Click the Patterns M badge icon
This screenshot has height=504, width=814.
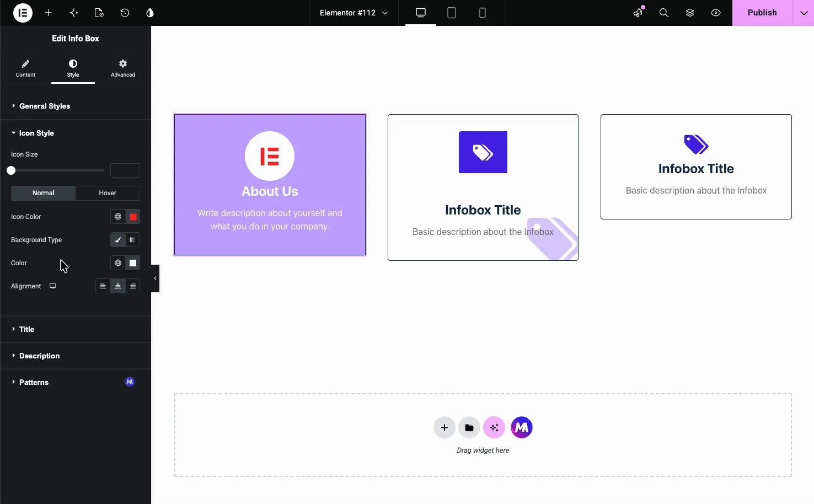[130, 382]
